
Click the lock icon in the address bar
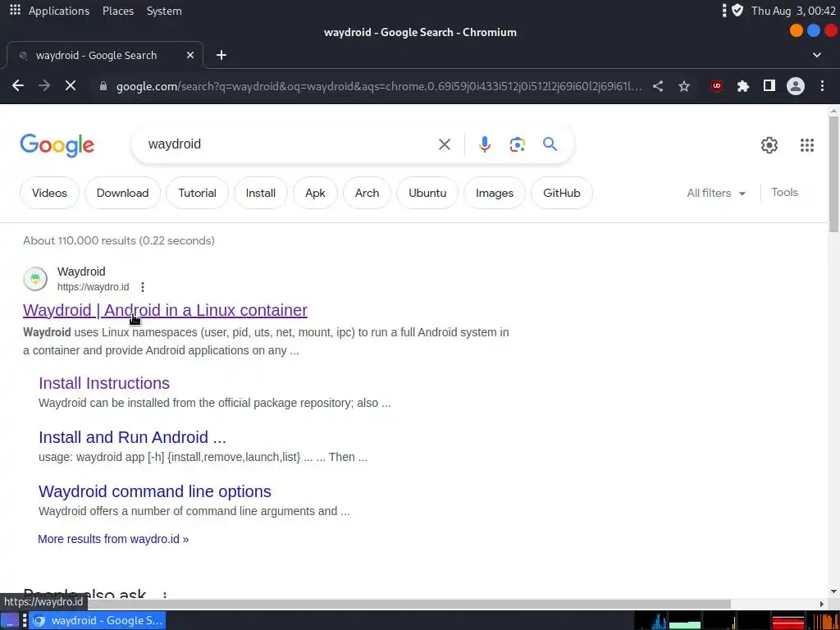point(104,85)
